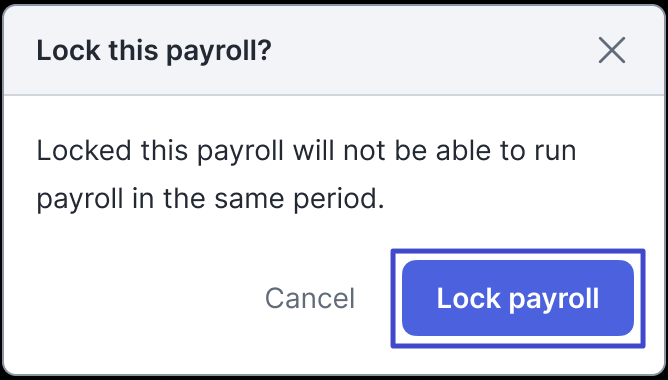Confirm by clicking Lock payroll
The image size is (668, 380).
(x=518, y=298)
